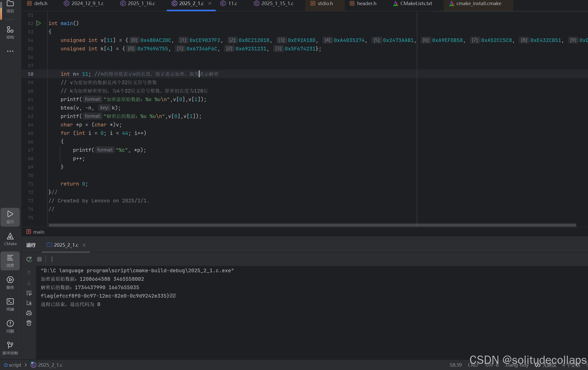Click the script breadcrumb in status bar
The image size is (588, 370).
(x=15, y=365)
